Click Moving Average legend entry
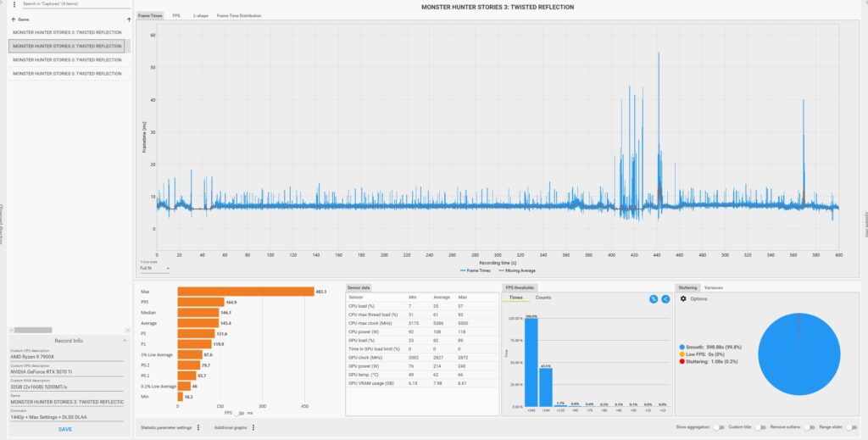This screenshot has width=868, height=440. pyautogui.click(x=517, y=270)
